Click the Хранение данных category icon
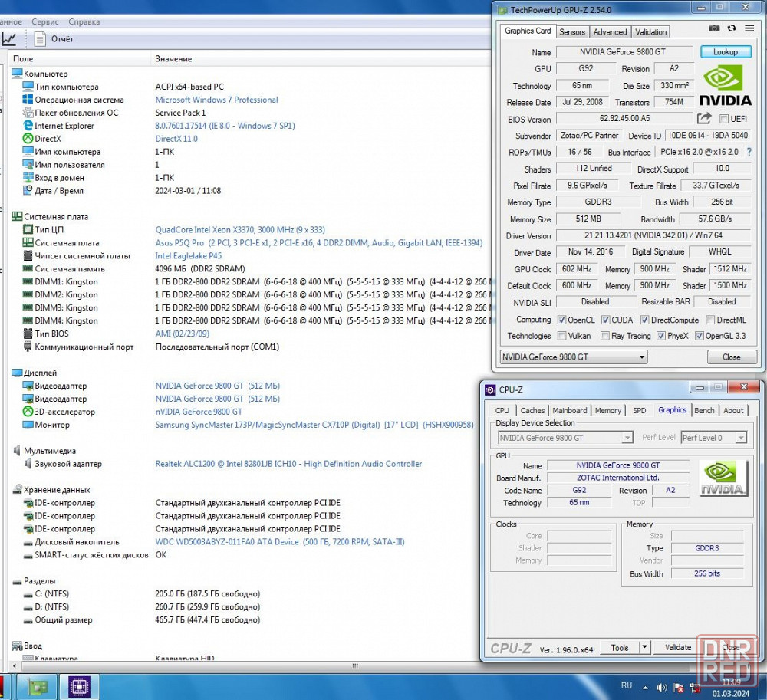This screenshot has height=700, width=767. tap(17, 489)
